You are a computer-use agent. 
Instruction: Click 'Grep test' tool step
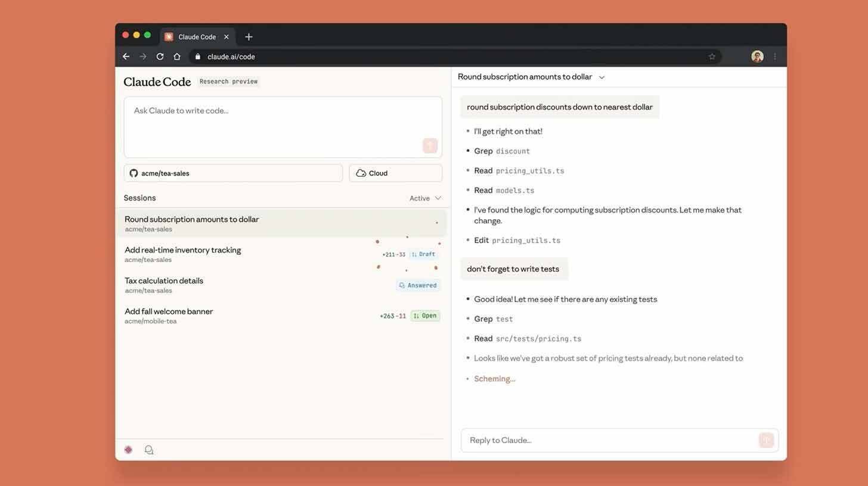pos(494,319)
